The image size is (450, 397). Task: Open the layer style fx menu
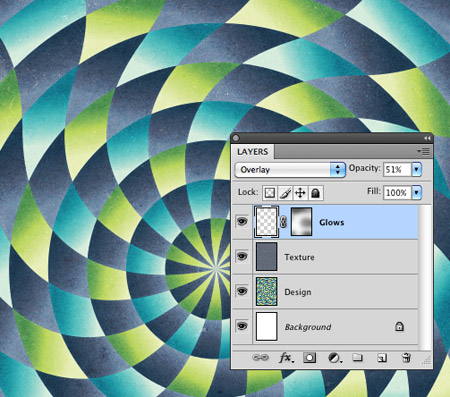coord(286,358)
